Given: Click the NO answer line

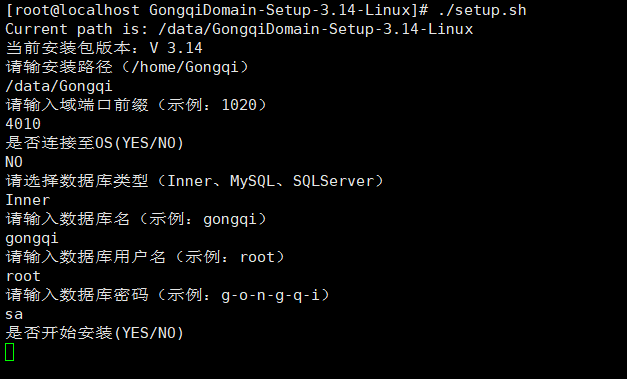Looking at the screenshot, I should (x=14, y=162).
